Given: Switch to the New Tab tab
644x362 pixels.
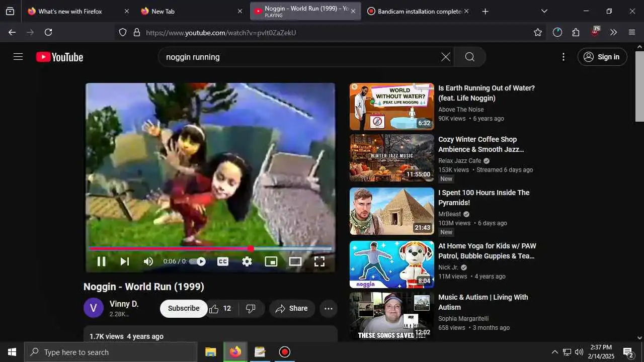Looking at the screenshot, I should (x=191, y=11).
